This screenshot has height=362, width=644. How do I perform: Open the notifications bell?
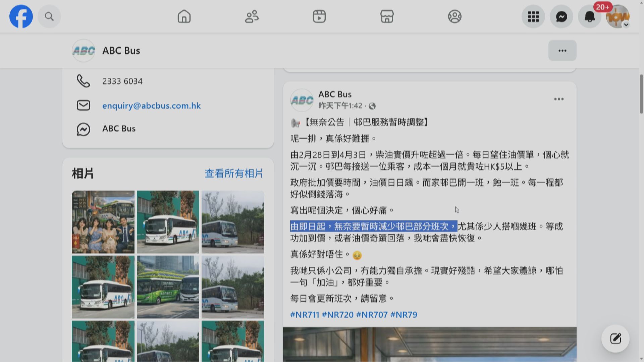point(589,16)
